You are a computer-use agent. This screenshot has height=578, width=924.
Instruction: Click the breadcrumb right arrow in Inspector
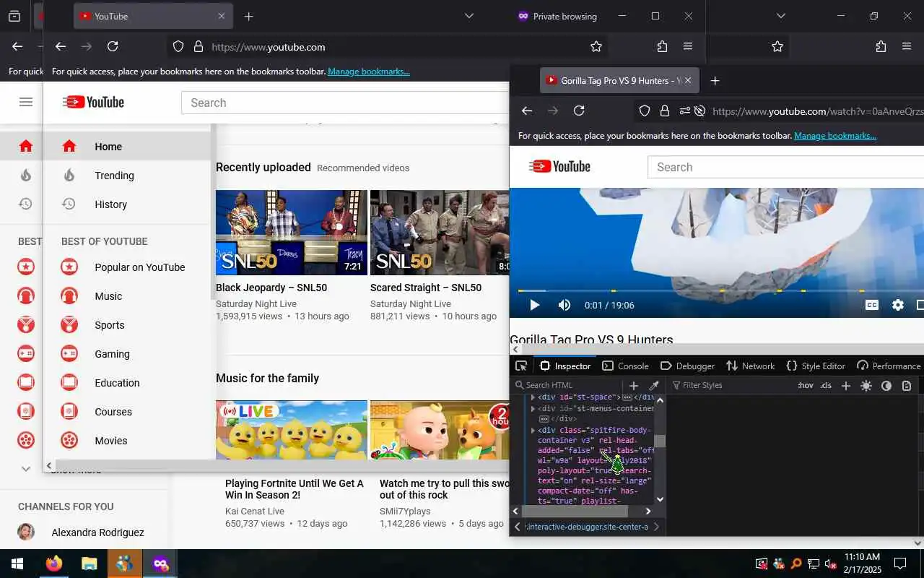coord(655,527)
